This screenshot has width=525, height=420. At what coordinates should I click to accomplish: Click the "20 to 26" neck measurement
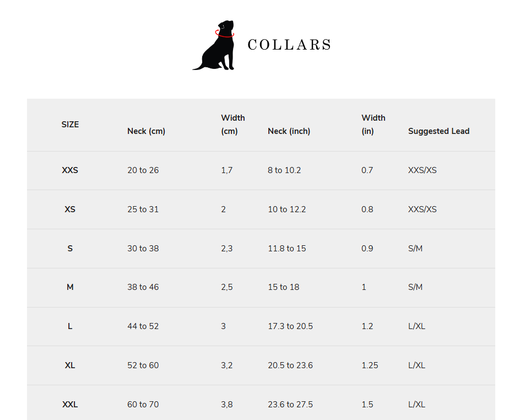point(143,170)
